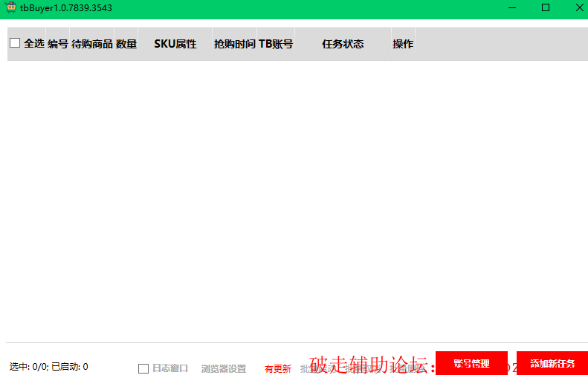Click the red 有更新 update link
Image resolution: width=588 pixels, height=378 pixels.
point(278,368)
